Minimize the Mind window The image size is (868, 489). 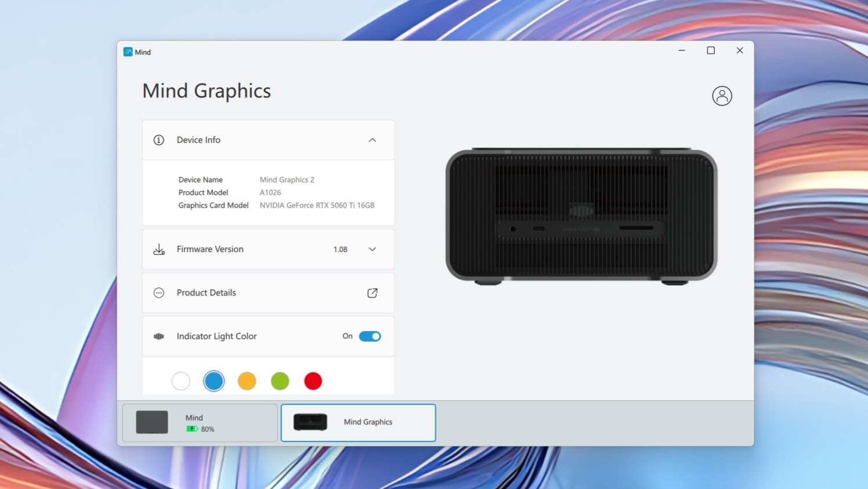682,51
